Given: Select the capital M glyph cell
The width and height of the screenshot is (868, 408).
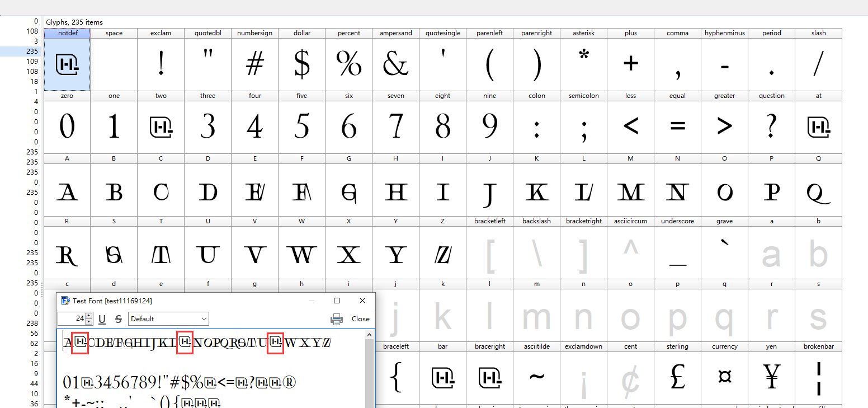Looking at the screenshot, I should point(631,185).
